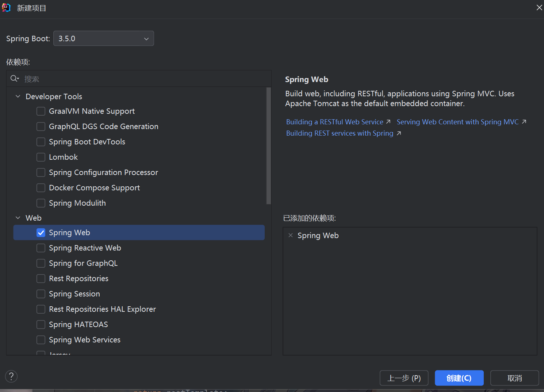Open the Spring Boot version dropdown
The width and height of the screenshot is (544, 392).
104,38
